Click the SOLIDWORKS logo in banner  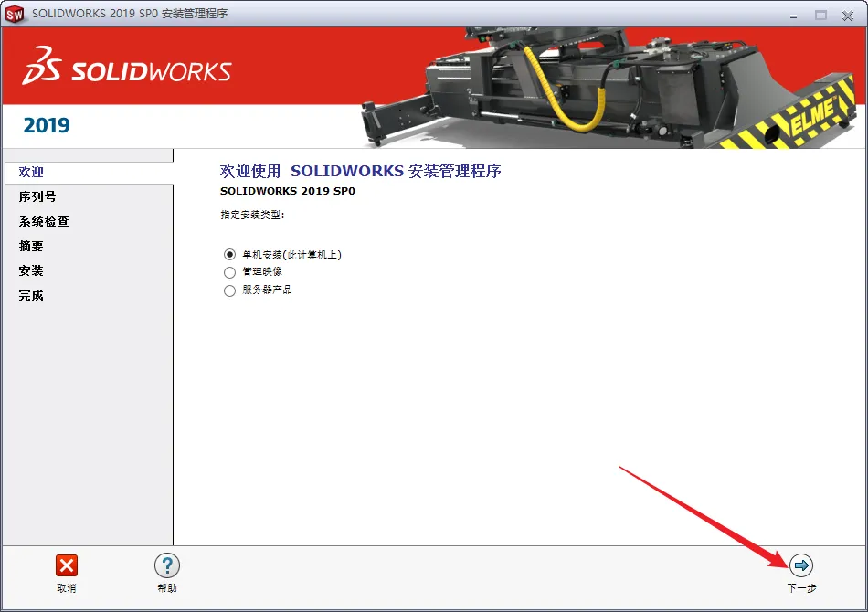(127, 66)
